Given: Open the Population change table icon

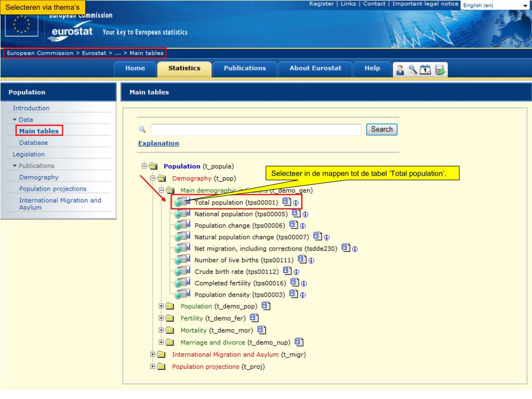Looking at the screenshot, I should [x=182, y=225].
